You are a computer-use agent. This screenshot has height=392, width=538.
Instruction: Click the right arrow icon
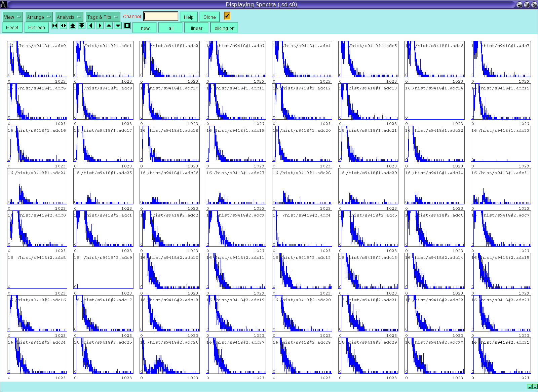100,26
